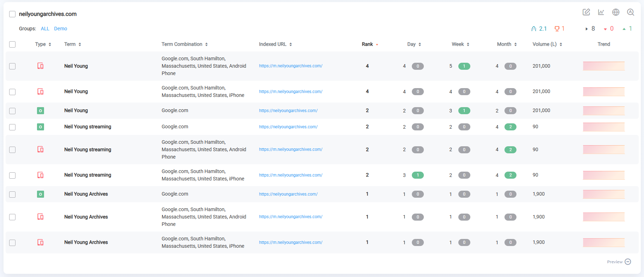This screenshot has width=644, height=277.
Task: Check the Neil Young Archives iPhone row checkbox
Action: click(x=12, y=243)
